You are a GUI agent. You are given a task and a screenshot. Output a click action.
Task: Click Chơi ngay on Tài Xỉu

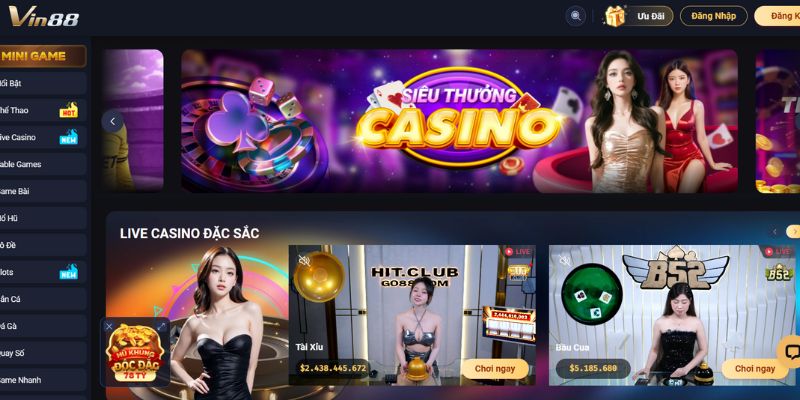coord(495,368)
